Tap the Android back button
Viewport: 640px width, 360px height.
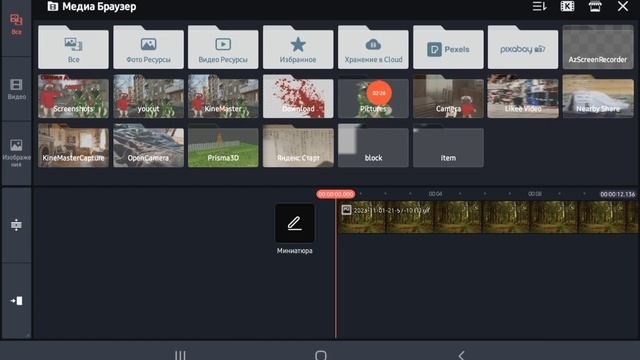(461, 355)
